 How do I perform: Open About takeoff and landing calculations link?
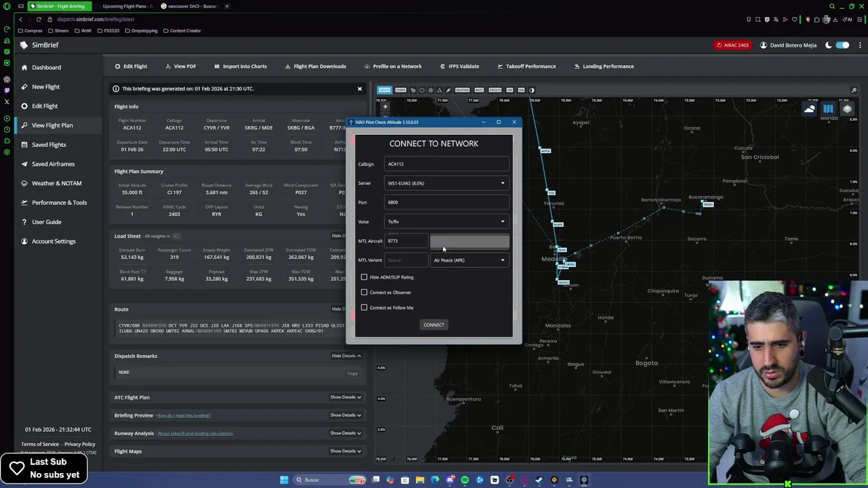(x=195, y=433)
